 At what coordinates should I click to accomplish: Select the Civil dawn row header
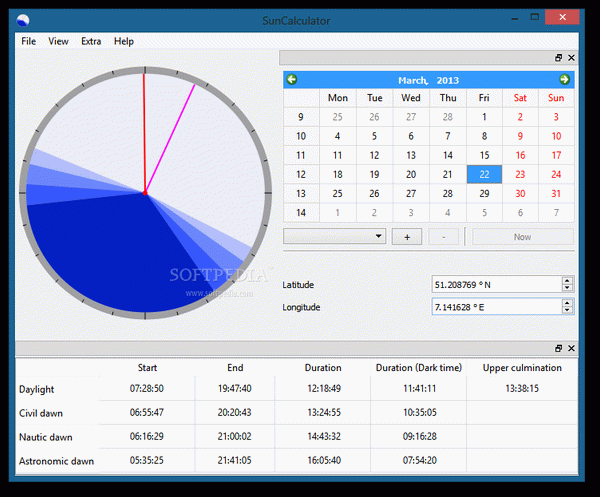[x=41, y=413]
